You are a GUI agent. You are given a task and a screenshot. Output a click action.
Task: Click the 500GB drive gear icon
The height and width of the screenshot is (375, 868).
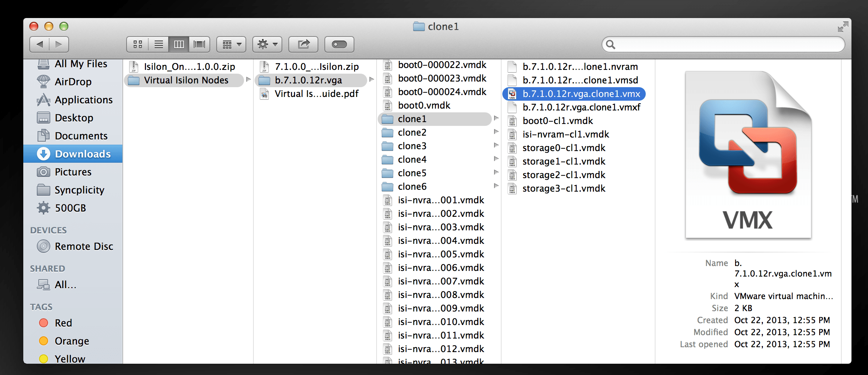[x=44, y=208]
